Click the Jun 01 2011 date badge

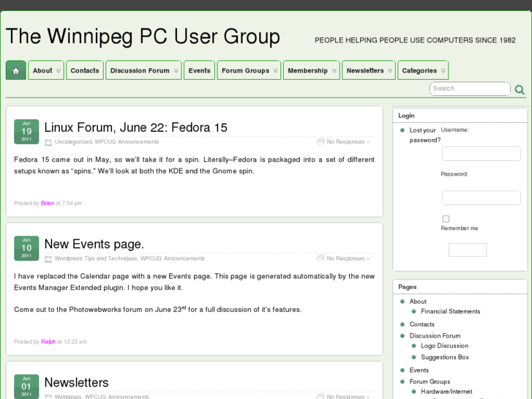tap(26, 387)
